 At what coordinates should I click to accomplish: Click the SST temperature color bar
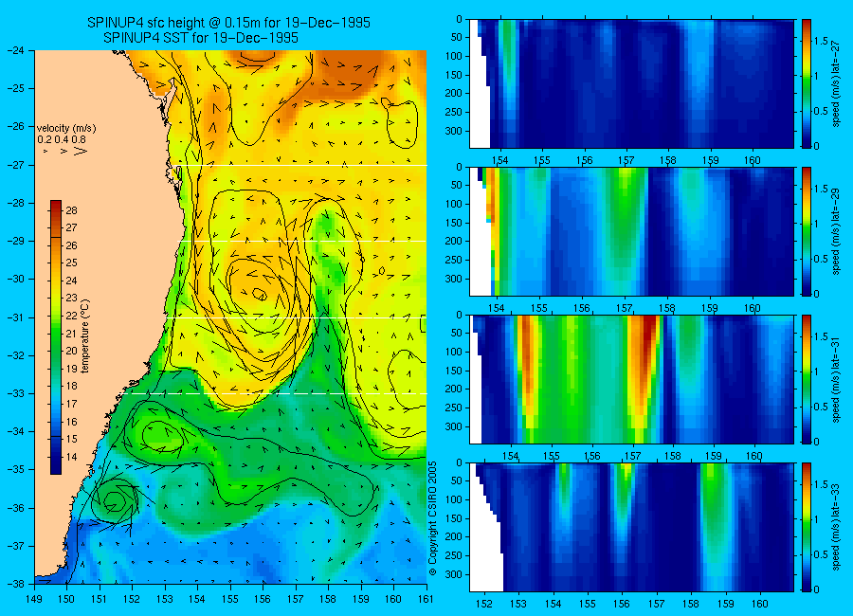point(56,337)
